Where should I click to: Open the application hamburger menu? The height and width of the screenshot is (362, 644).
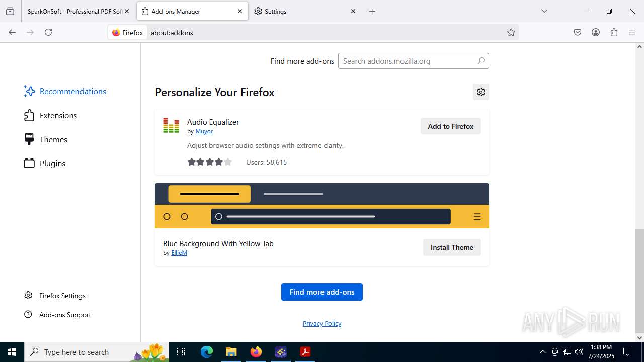click(x=632, y=32)
